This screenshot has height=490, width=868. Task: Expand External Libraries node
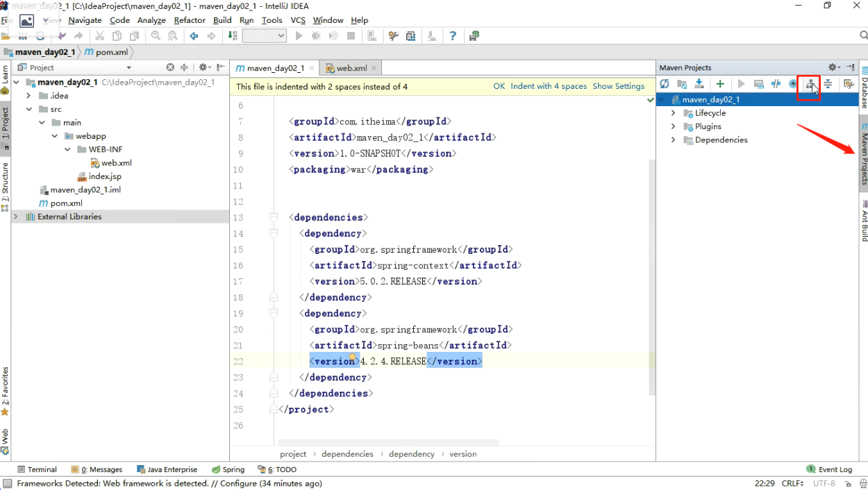(x=16, y=217)
